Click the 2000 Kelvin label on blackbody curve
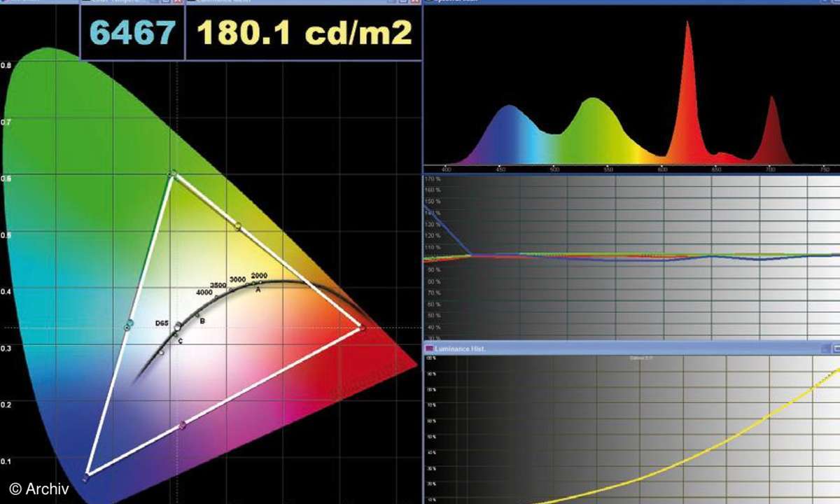 pos(258,275)
